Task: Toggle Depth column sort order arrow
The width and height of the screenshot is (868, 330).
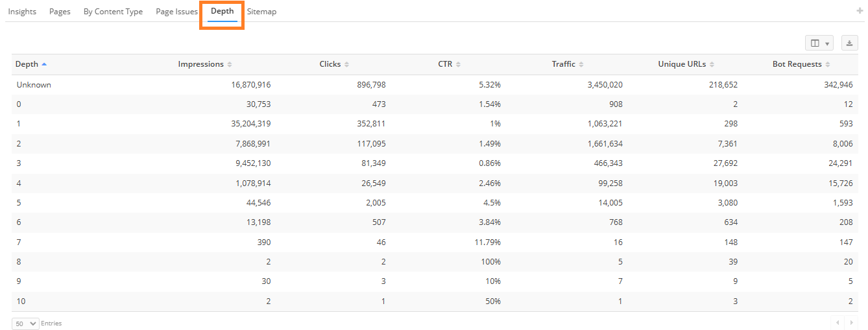Action: coord(44,64)
